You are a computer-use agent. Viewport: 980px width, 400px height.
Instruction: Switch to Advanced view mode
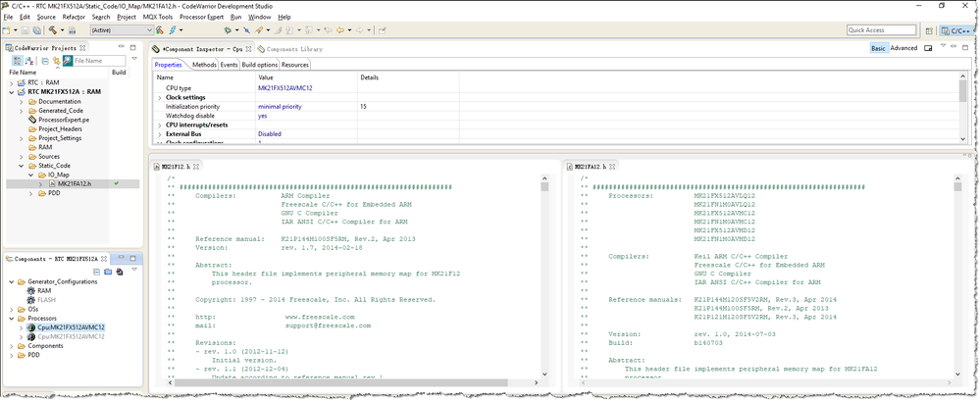[903, 48]
